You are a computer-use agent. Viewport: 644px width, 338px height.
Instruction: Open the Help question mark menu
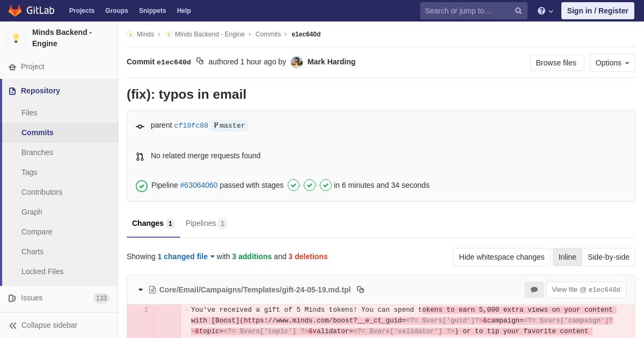(x=545, y=11)
